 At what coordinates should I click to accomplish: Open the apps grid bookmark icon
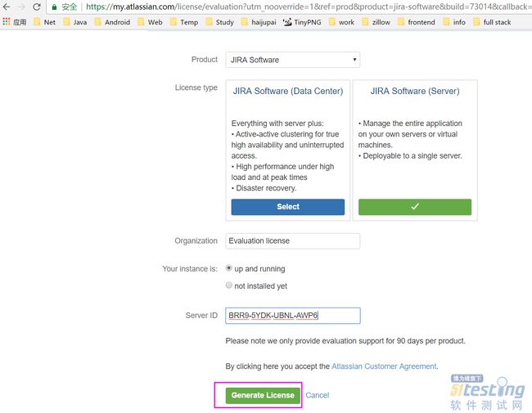click(x=6, y=22)
